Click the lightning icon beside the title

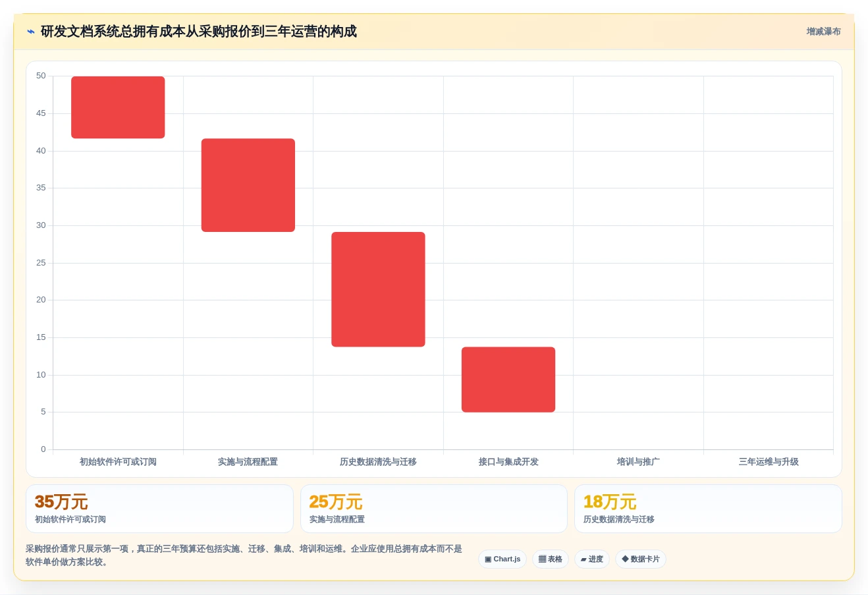30,32
